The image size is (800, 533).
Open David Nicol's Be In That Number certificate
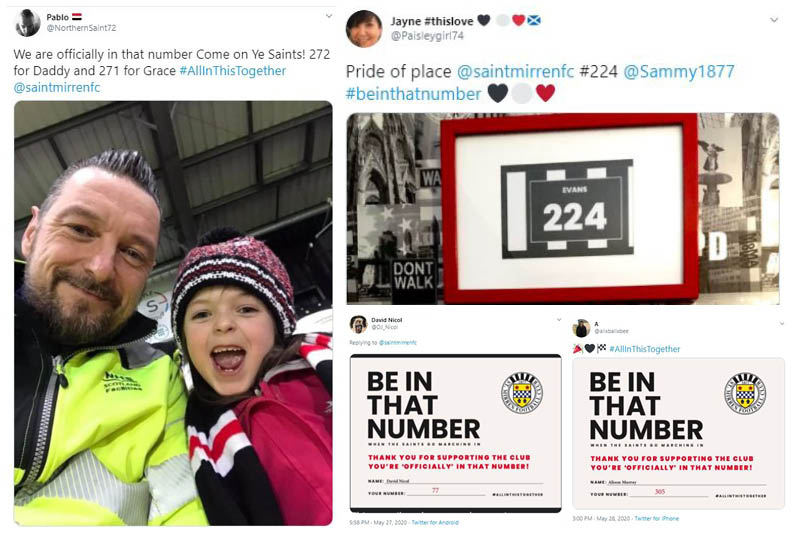(x=456, y=433)
